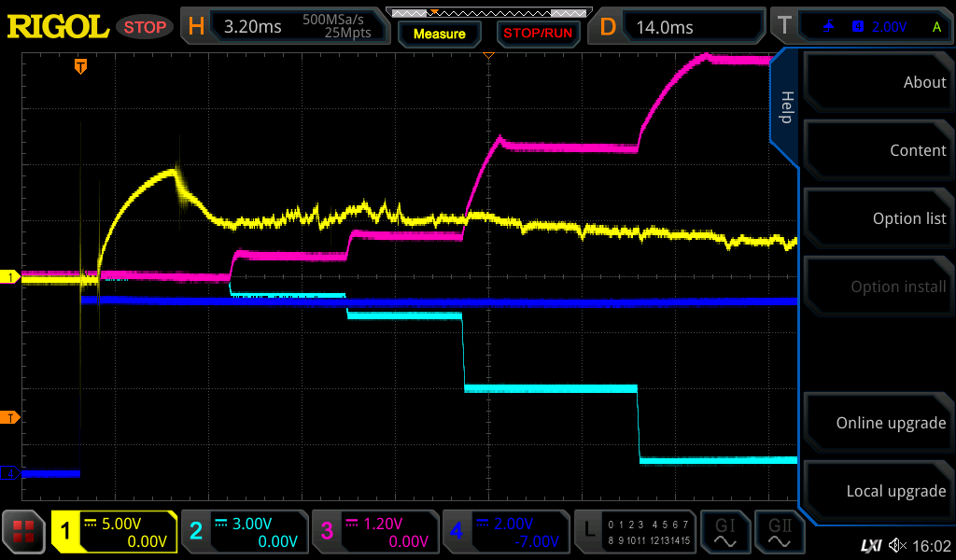This screenshot has width=956, height=560.
Task: Toggle channel 2 cyan 3.00V box
Action: (x=244, y=532)
